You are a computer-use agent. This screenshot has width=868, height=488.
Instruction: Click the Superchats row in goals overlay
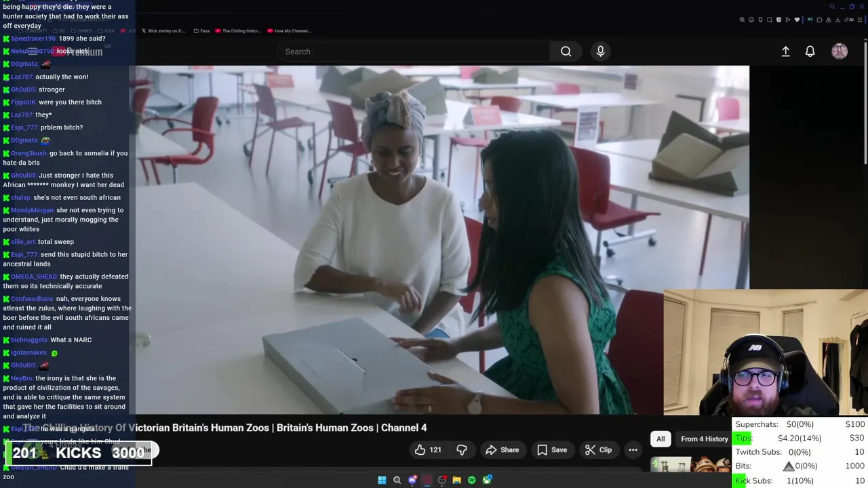[x=800, y=424]
